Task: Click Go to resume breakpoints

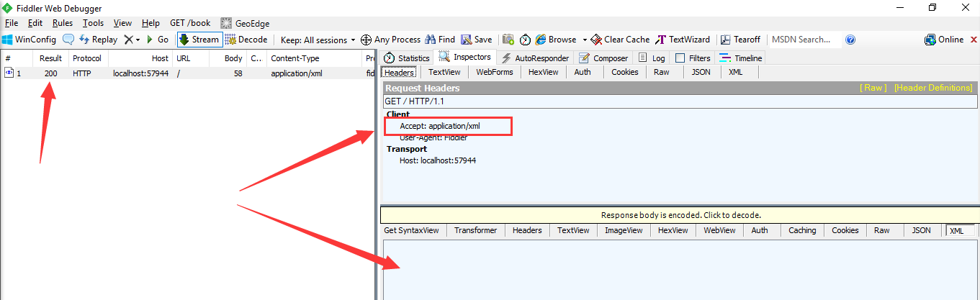Action: point(158,40)
